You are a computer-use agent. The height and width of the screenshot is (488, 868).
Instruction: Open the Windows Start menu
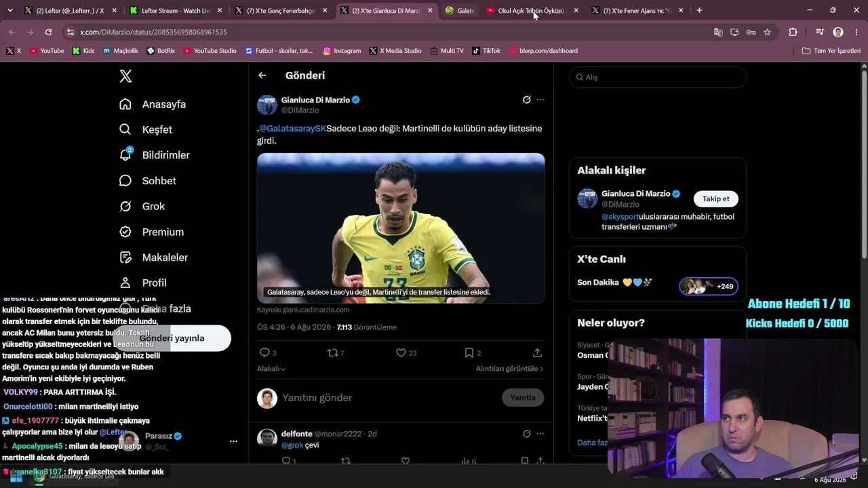click(x=16, y=476)
